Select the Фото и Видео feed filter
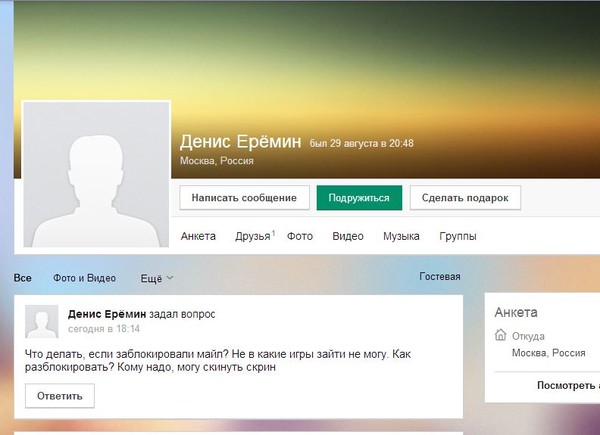The width and height of the screenshot is (600, 435). pos(84,278)
